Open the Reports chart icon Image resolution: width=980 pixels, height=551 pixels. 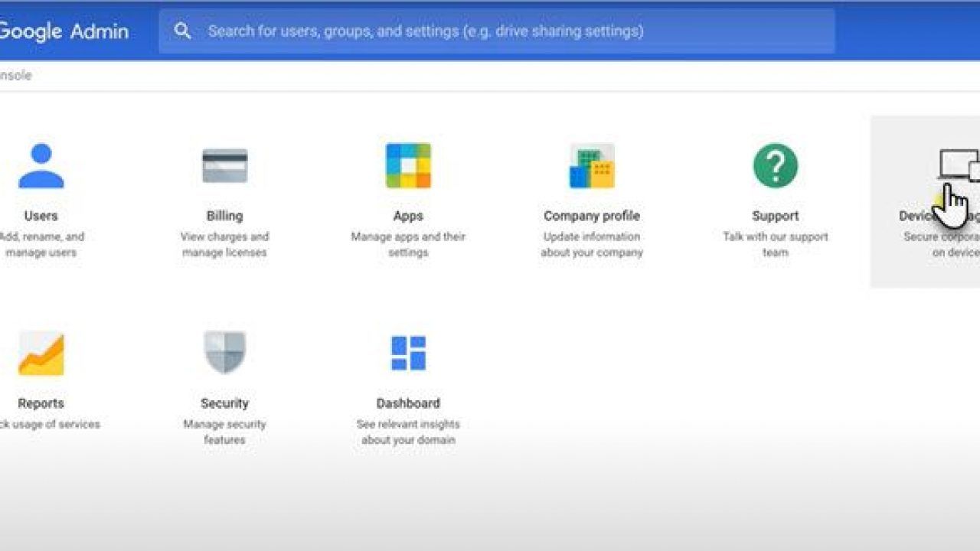[x=41, y=354]
